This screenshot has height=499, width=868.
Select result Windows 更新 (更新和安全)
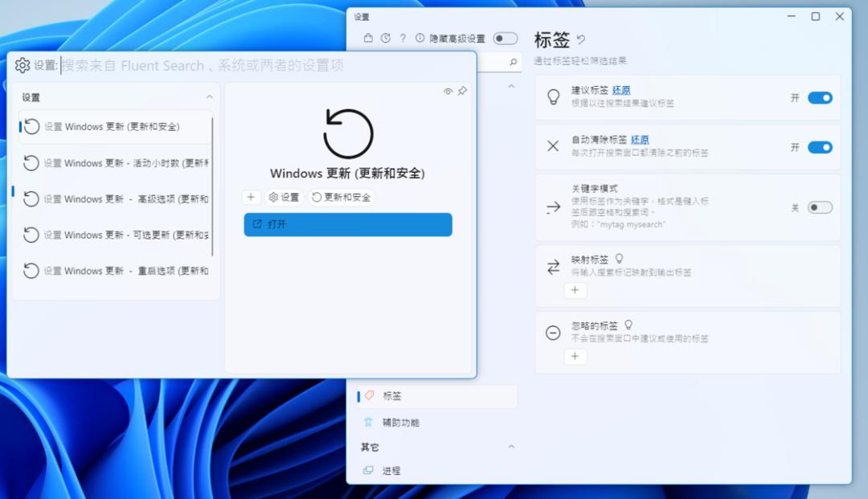click(x=115, y=127)
